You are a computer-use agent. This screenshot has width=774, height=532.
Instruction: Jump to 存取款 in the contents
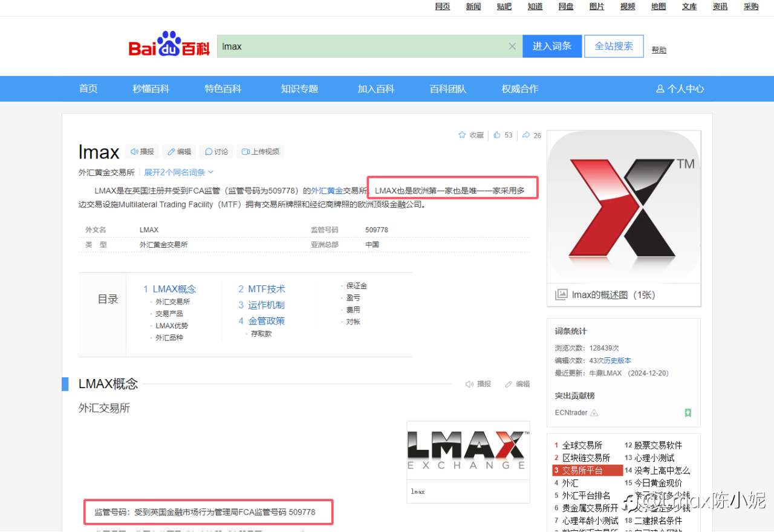(x=261, y=334)
